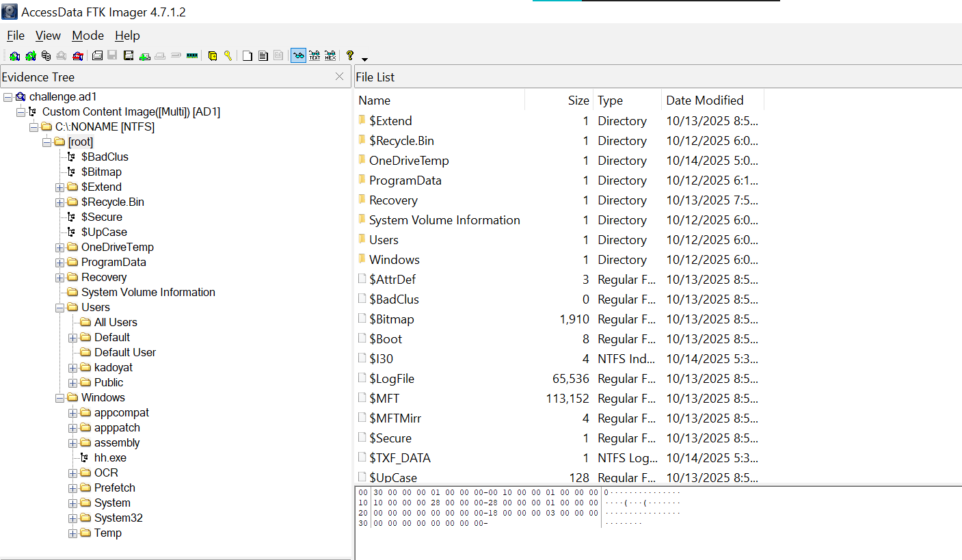Select the Recovery row in File List
This screenshot has height=560, width=962.
(393, 200)
